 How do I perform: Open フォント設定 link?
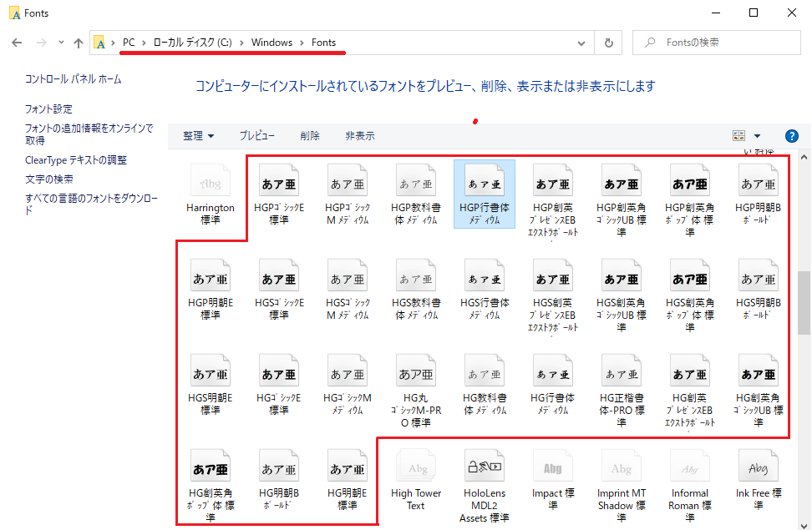click(48, 109)
